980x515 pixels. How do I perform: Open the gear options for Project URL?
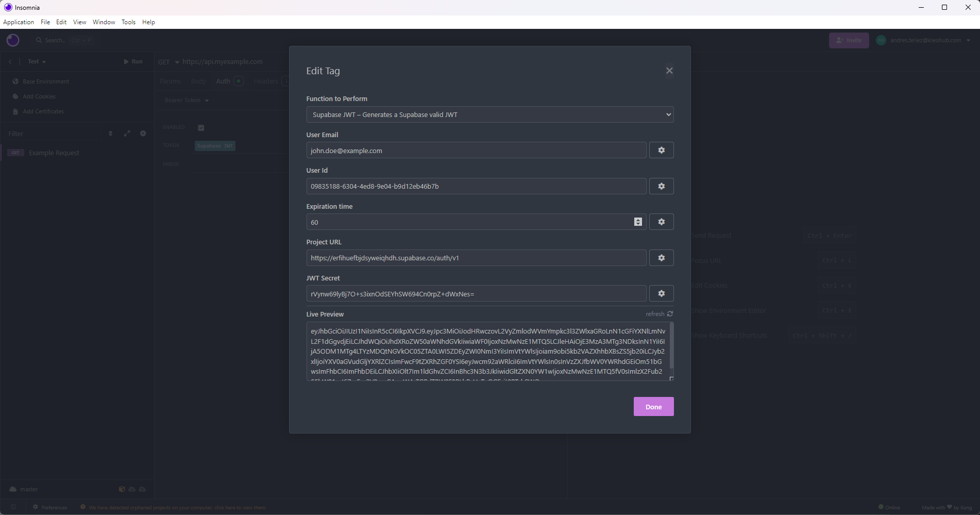coord(662,258)
